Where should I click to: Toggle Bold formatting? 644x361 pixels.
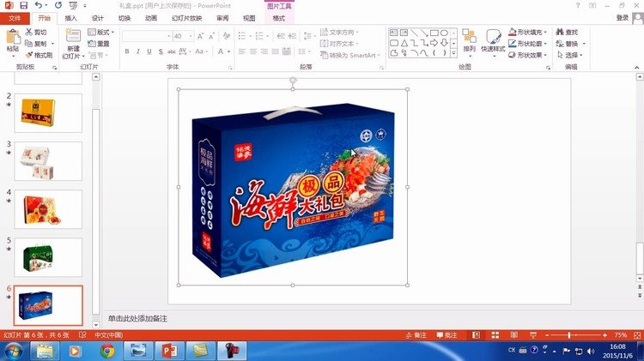coord(127,51)
